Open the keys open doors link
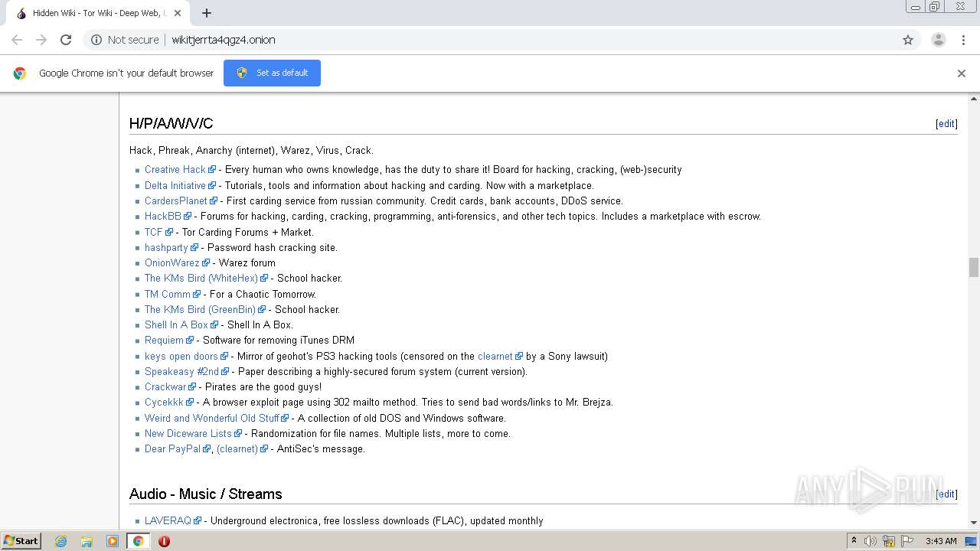 (181, 356)
